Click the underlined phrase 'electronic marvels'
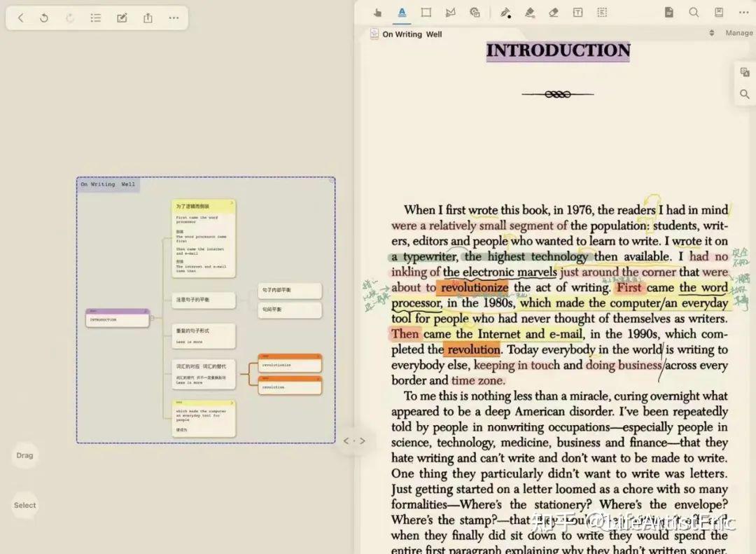 [510, 272]
